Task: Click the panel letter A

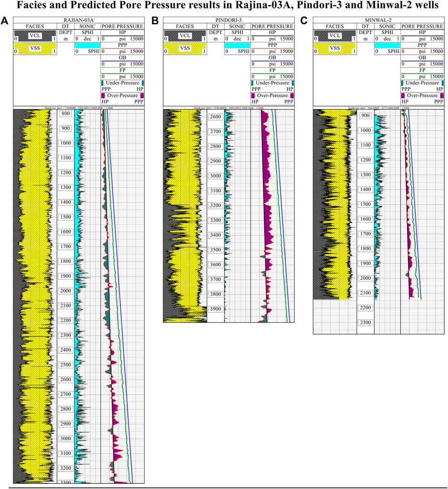Action: [x=4, y=21]
